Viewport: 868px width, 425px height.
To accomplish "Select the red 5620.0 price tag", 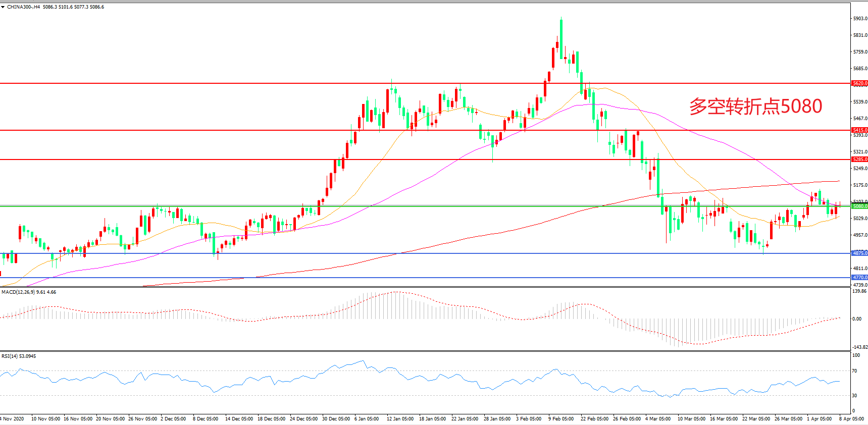I will [859, 83].
